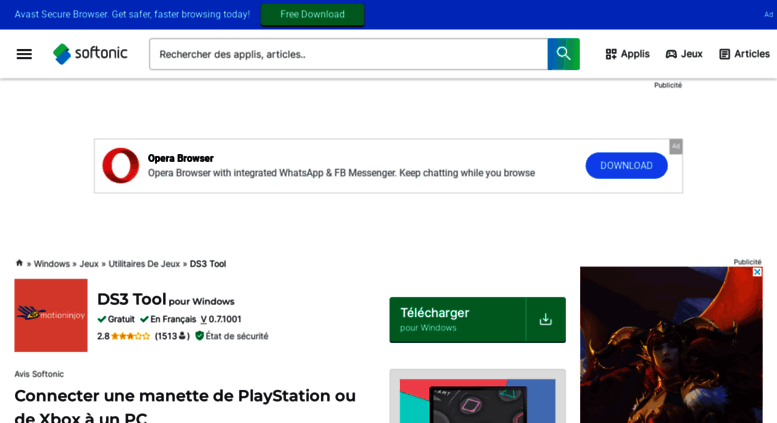
Task: Click the En Français label
Action: tap(168, 319)
